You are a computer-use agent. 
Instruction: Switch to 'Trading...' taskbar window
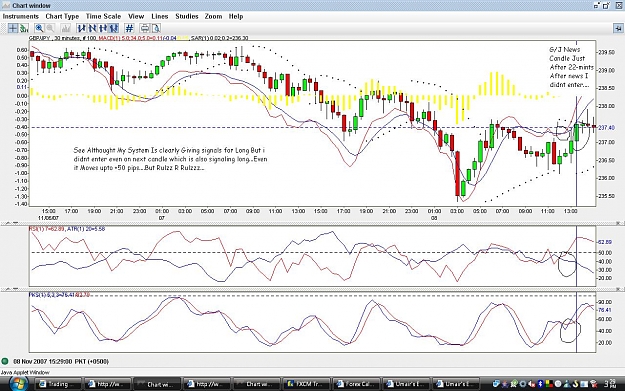click(x=58, y=384)
